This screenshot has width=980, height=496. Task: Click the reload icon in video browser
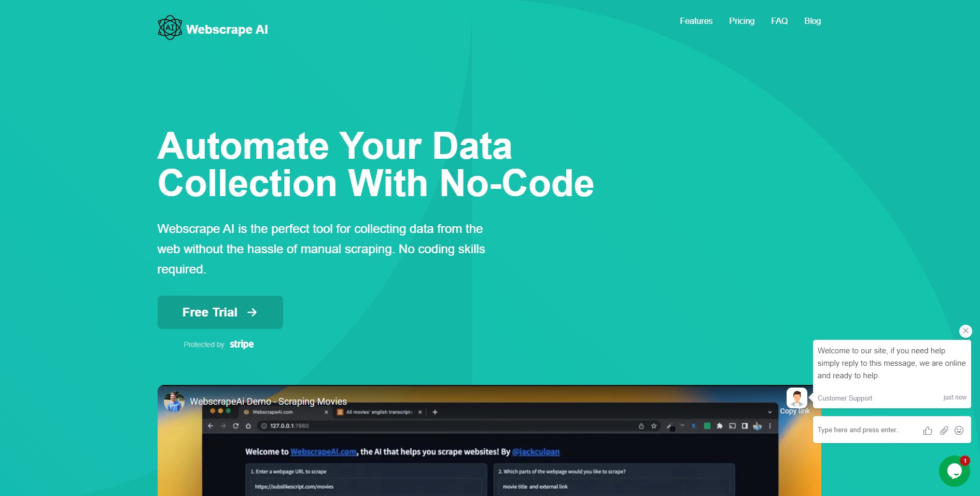point(236,426)
